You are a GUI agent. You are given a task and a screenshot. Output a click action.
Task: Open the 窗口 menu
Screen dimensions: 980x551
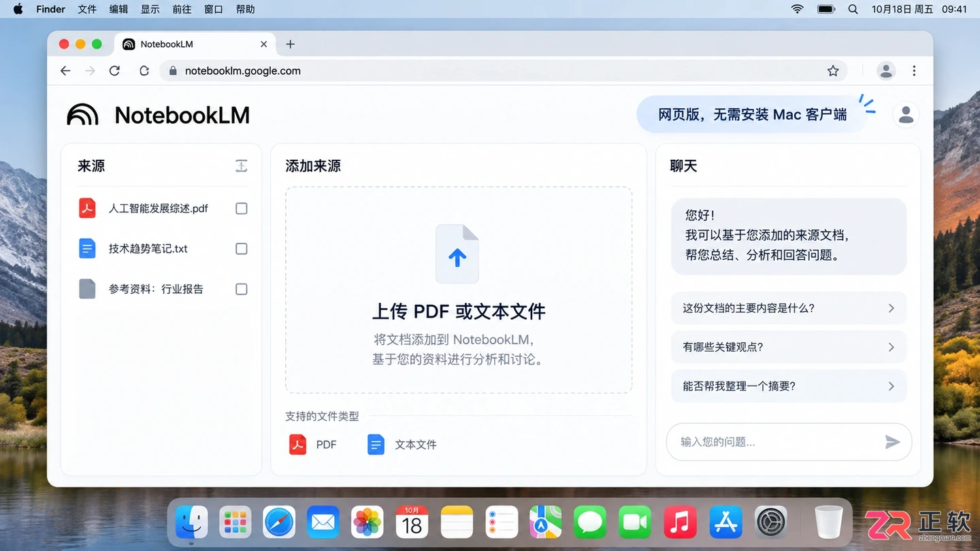point(213,9)
